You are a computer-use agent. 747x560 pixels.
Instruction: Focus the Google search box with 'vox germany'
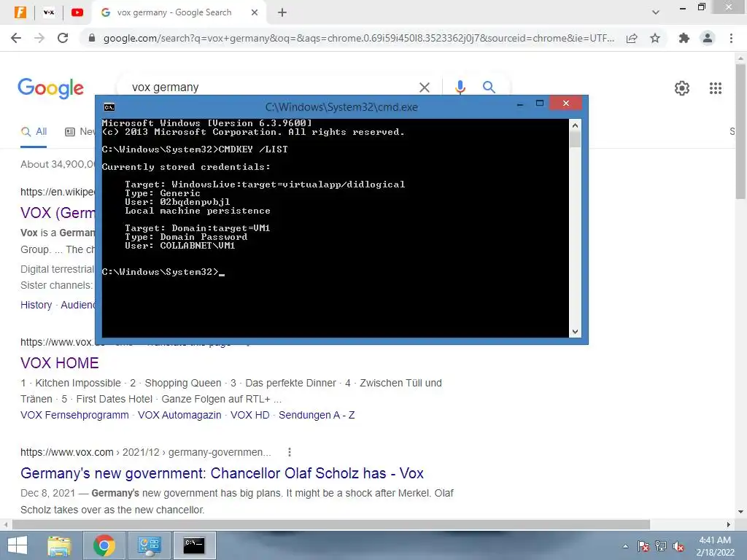click(x=271, y=87)
